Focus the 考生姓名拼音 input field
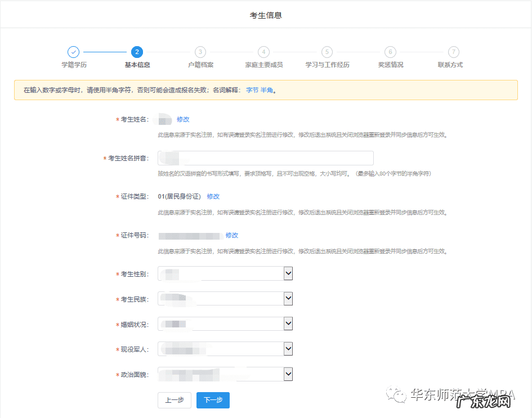The image size is (532, 418). click(266, 158)
